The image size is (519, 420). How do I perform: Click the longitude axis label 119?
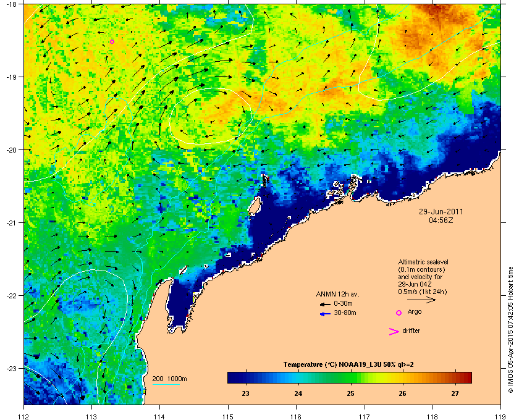[x=500, y=417]
